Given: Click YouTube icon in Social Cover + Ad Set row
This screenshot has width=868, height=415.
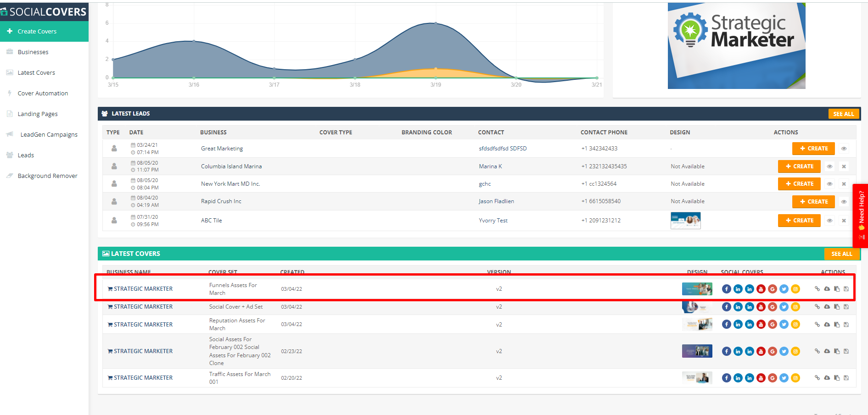Looking at the screenshot, I should tap(761, 307).
